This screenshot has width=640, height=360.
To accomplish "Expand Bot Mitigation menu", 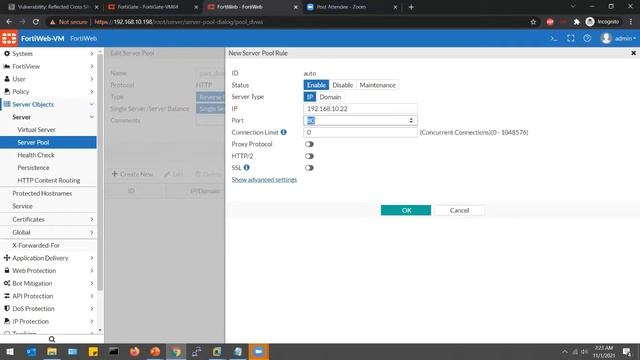I will pos(48,283).
